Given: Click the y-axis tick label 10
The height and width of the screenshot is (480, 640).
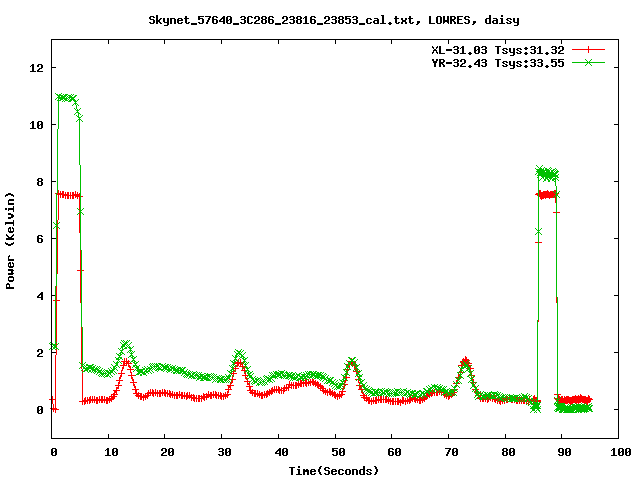Looking at the screenshot, I should click(x=36, y=125).
